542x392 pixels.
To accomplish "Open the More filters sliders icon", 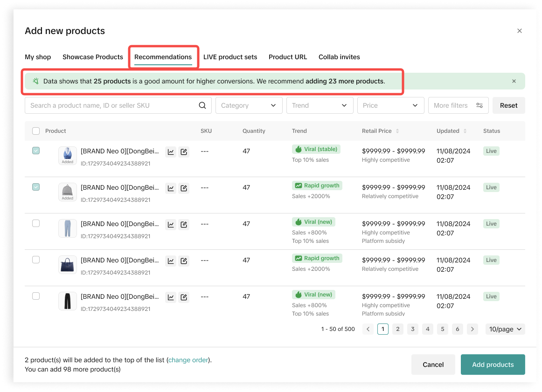I will coord(479,105).
